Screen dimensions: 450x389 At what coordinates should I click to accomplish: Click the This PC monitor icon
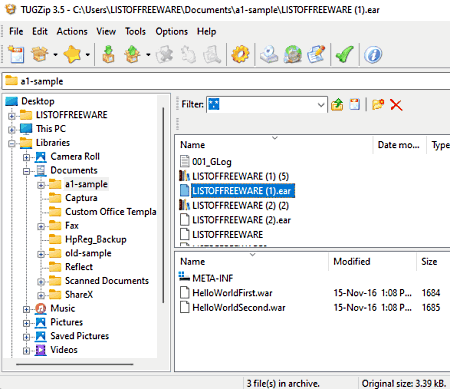click(x=26, y=128)
